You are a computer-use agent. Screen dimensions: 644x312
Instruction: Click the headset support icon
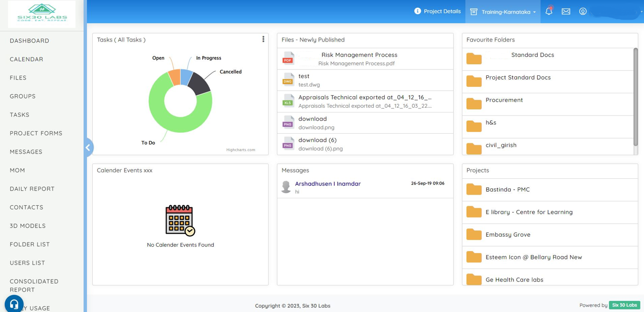coord(14,304)
